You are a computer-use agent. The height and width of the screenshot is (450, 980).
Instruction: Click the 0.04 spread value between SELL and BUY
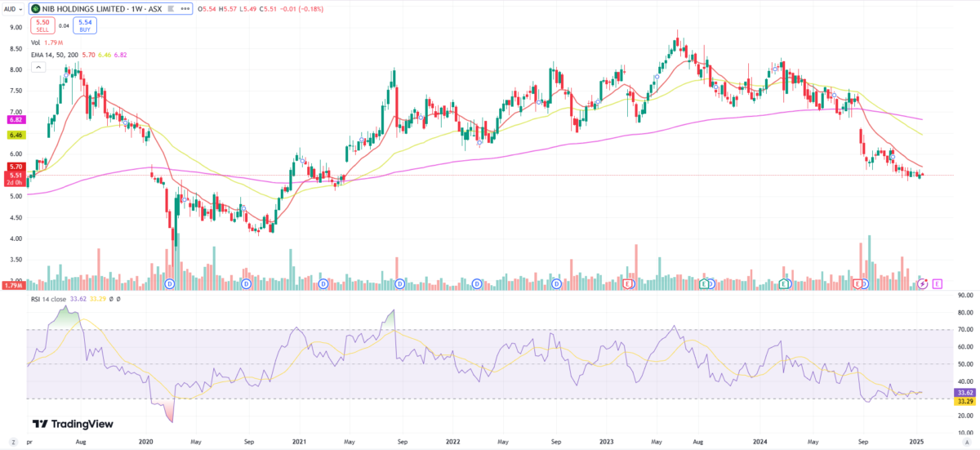tap(64, 25)
